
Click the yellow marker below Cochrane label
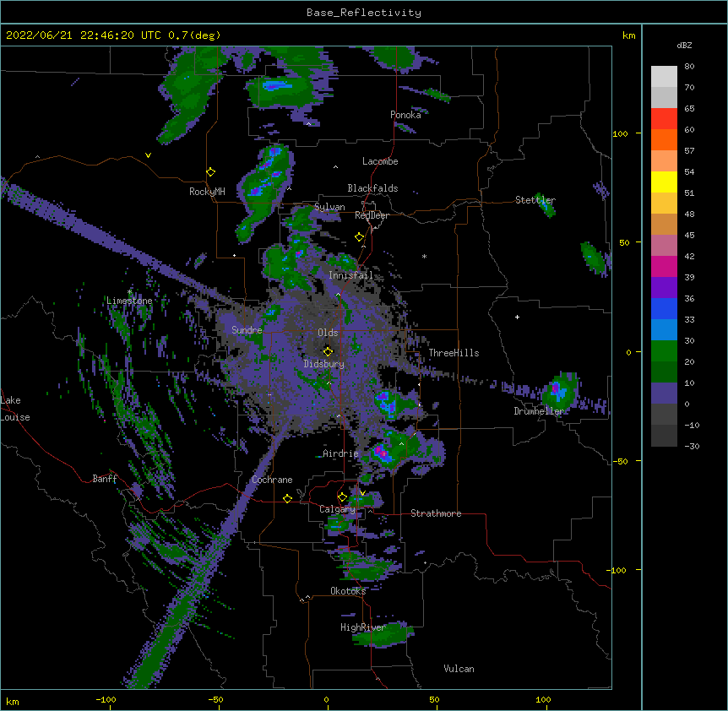[x=287, y=498]
